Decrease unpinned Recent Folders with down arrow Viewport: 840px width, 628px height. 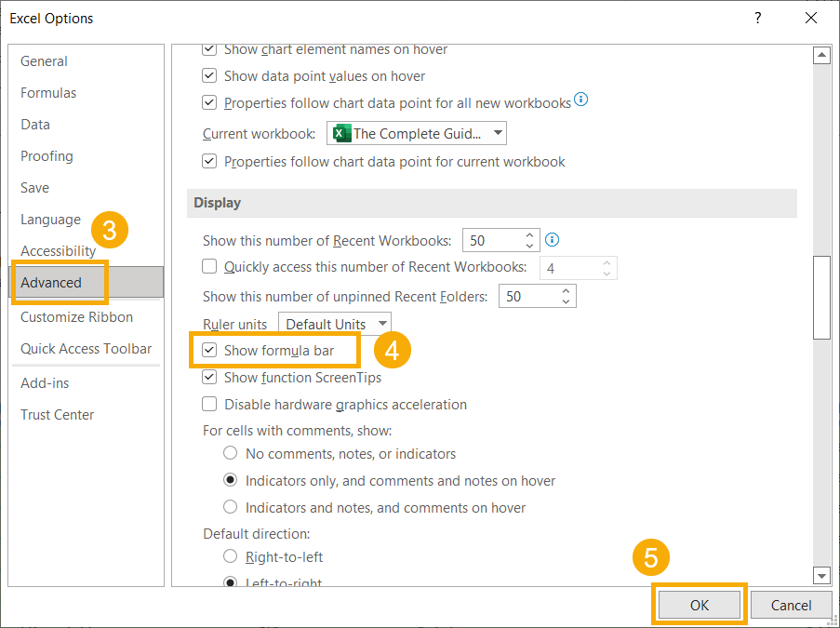pos(566,301)
